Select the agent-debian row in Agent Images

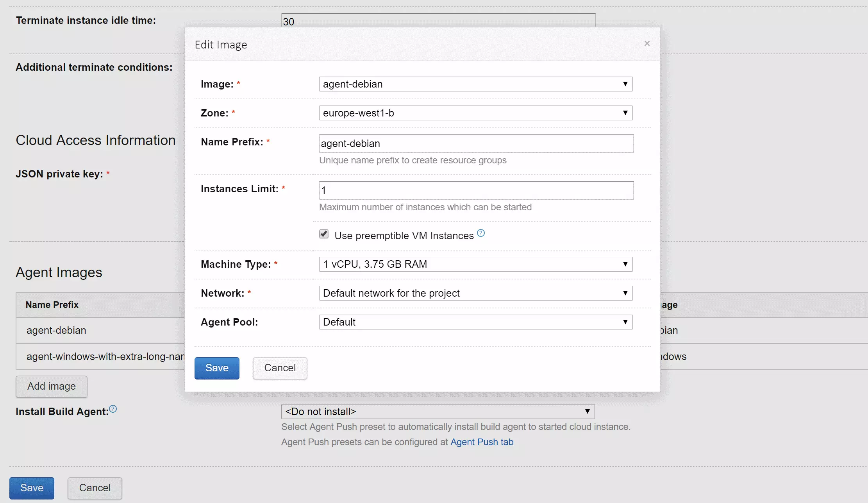pyautogui.click(x=98, y=330)
